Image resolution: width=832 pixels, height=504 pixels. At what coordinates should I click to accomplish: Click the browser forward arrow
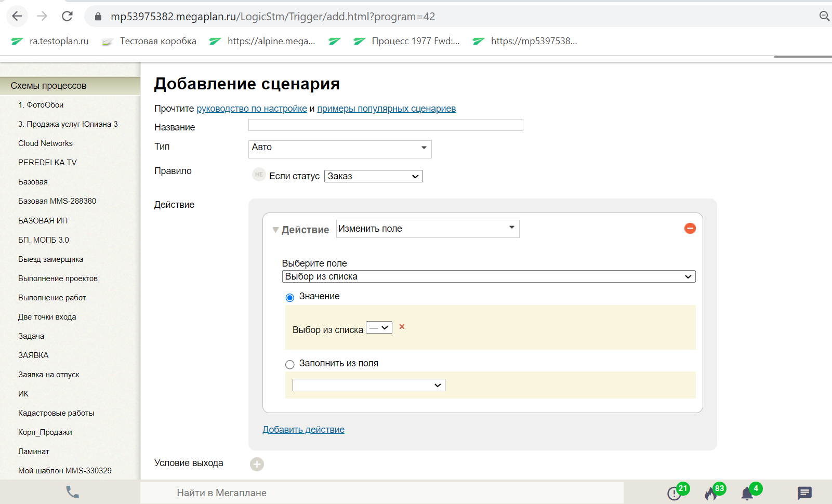click(x=42, y=16)
